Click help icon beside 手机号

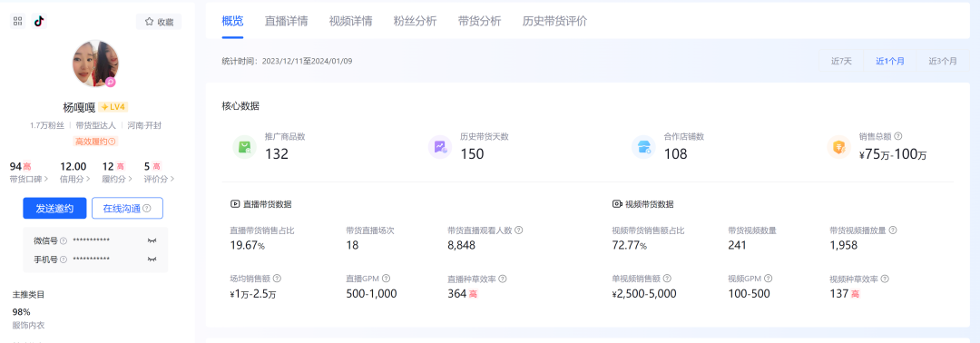pyautogui.click(x=64, y=260)
